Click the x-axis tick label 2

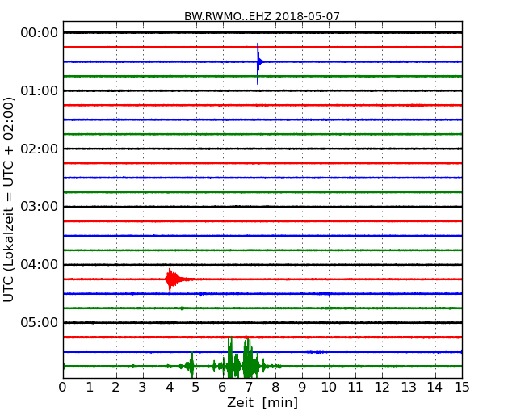[115, 388]
